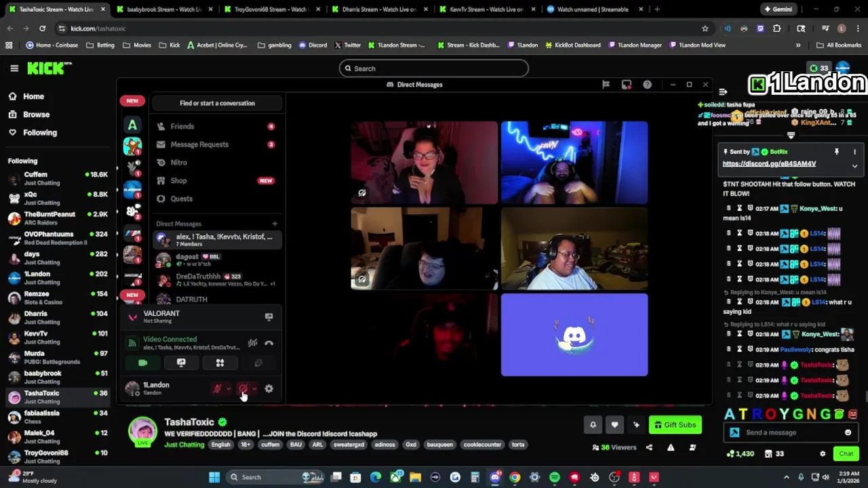Click the green Chat send button
The image size is (868, 488).
(846, 454)
